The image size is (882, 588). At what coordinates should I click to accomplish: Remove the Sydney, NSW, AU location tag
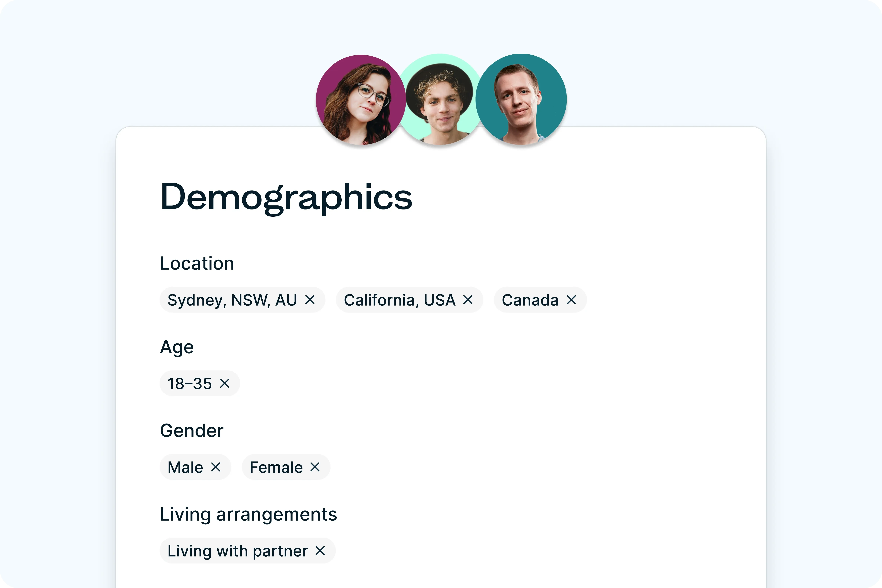(310, 300)
